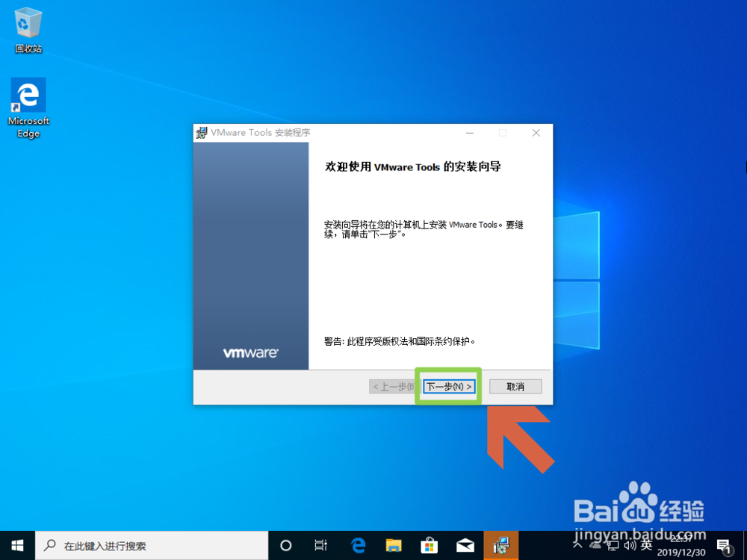Viewport: 747px width, 560px height.
Task: Open Microsoft Store from the taskbar
Action: 430,545
